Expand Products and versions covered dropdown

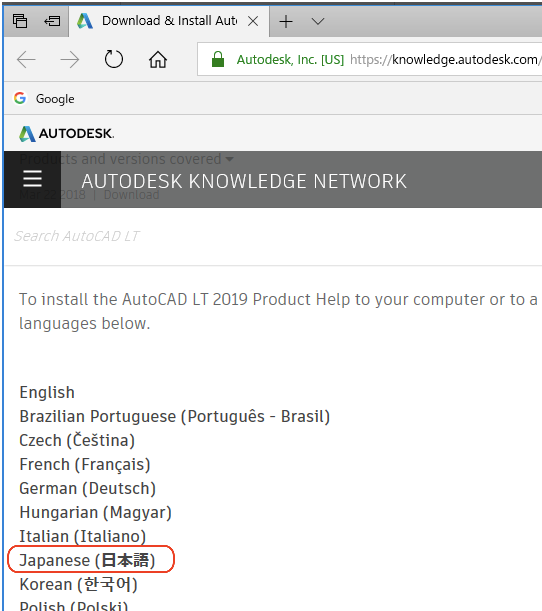pyautogui.click(x=127, y=159)
